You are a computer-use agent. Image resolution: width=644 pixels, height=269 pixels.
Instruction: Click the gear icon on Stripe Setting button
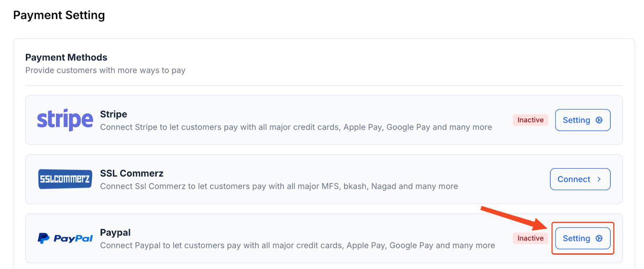[599, 120]
